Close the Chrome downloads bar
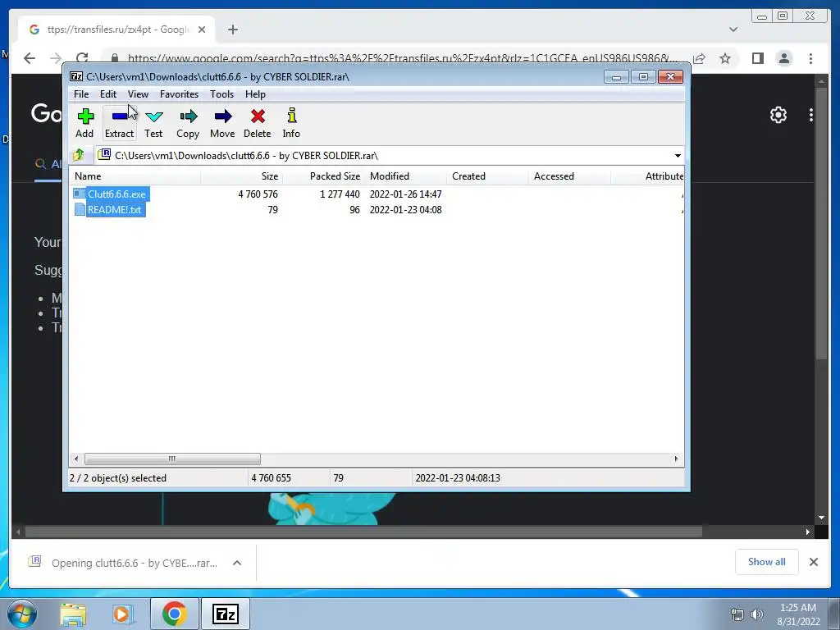This screenshot has height=630, width=840. [x=813, y=561]
